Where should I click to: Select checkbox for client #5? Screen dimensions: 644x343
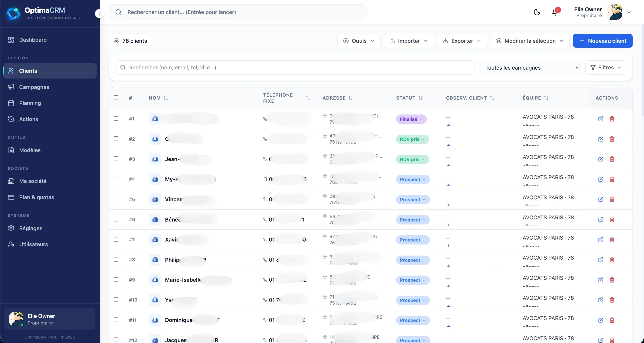116,199
